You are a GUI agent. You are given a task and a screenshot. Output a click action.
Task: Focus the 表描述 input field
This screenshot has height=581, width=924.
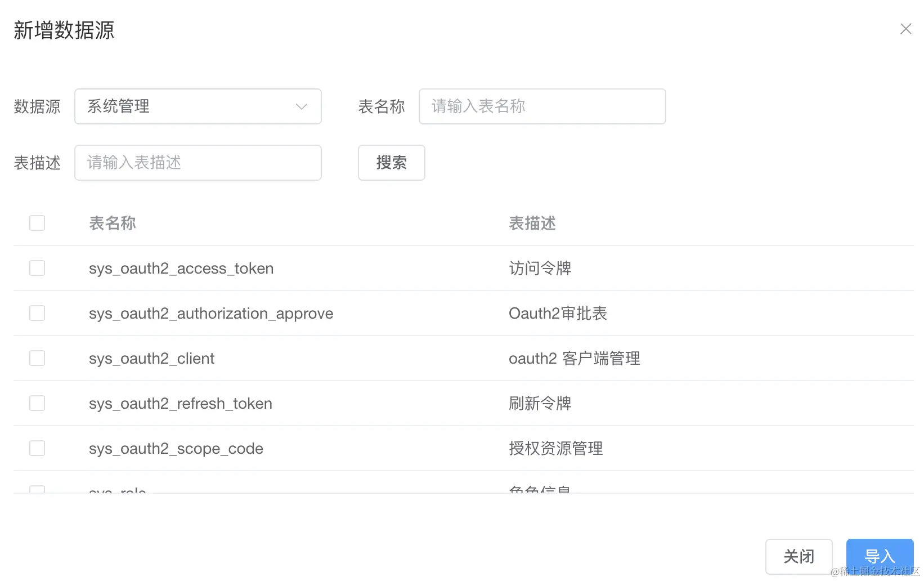[198, 163]
